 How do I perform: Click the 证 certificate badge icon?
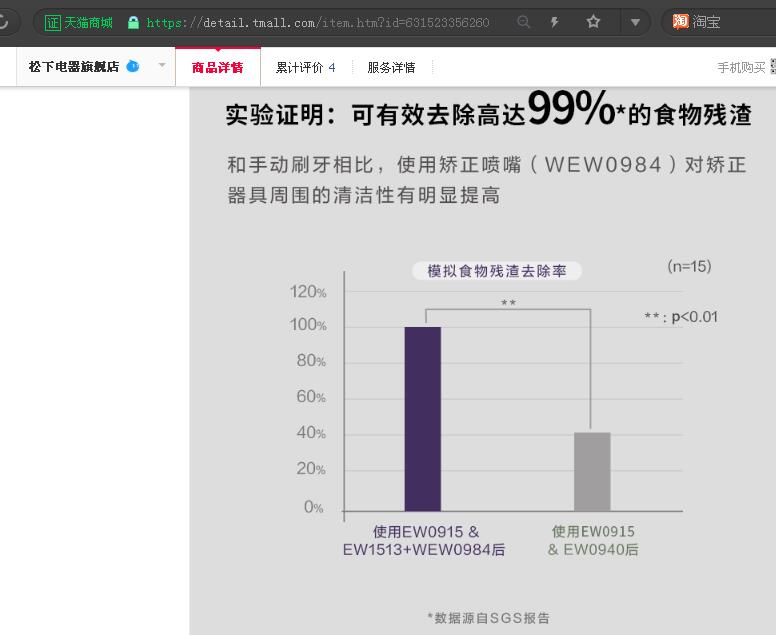[52, 22]
